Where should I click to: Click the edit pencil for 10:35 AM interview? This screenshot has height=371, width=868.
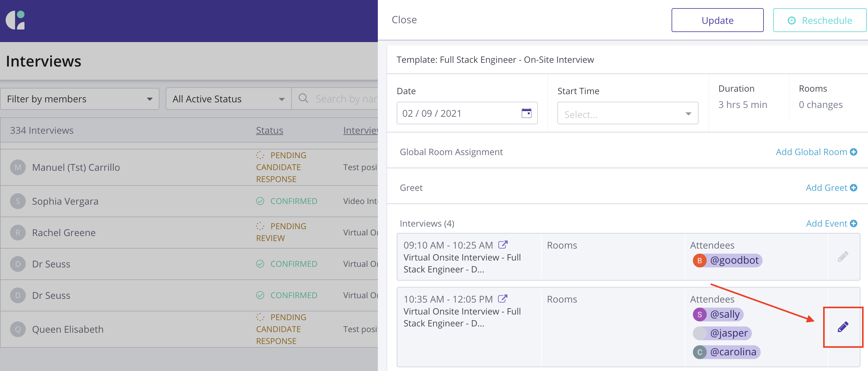coord(843,327)
